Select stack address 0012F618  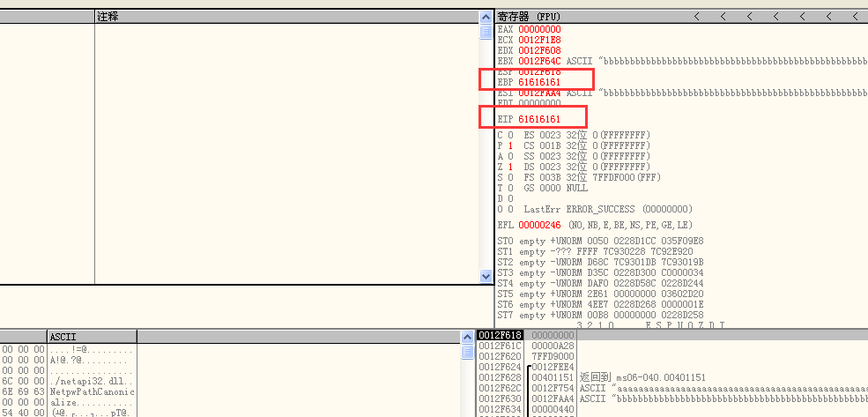(x=500, y=335)
